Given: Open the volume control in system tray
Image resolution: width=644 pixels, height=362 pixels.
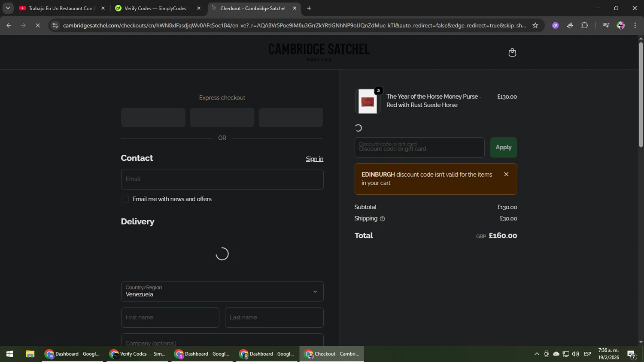Looking at the screenshot, I should 575,354.
